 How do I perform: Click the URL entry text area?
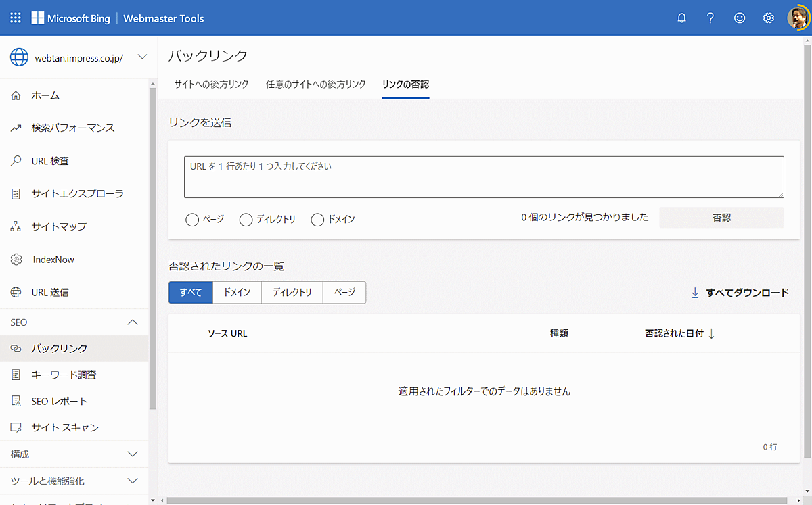coord(484,177)
